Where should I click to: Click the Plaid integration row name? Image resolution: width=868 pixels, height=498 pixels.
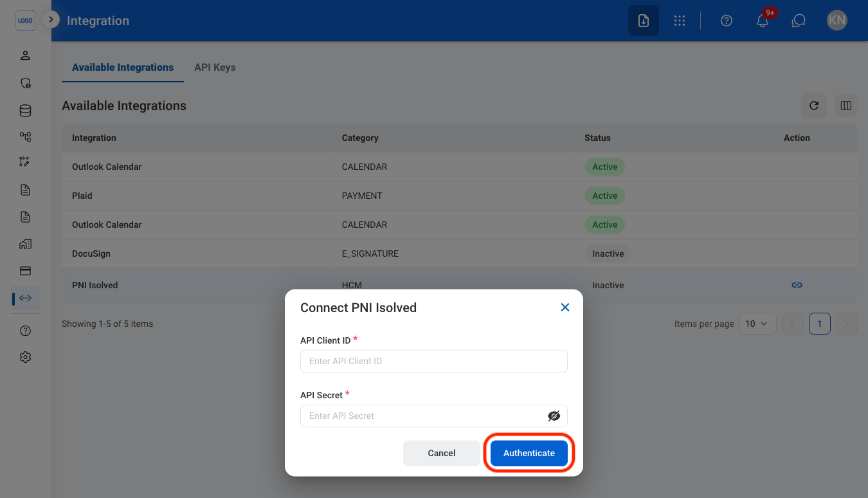point(82,196)
